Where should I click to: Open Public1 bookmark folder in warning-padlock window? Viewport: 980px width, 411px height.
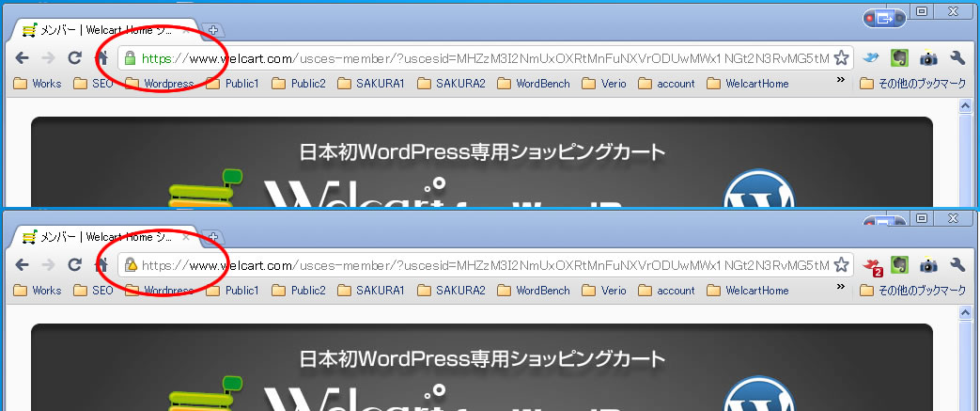[x=232, y=291]
